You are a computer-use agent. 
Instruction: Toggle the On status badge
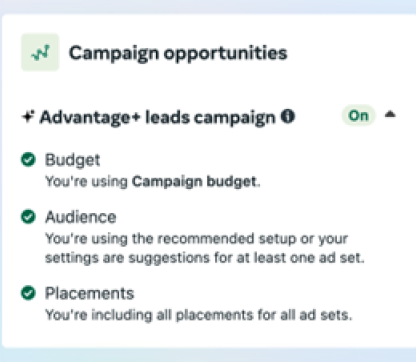(x=358, y=116)
